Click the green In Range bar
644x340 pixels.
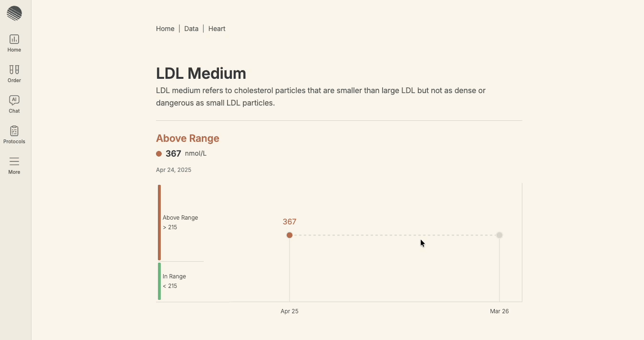click(159, 281)
